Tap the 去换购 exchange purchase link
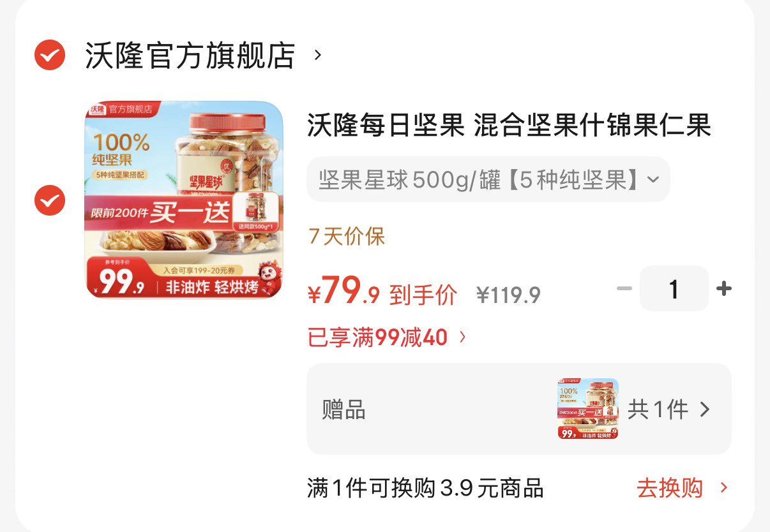This screenshot has height=532, width=770. point(670,489)
